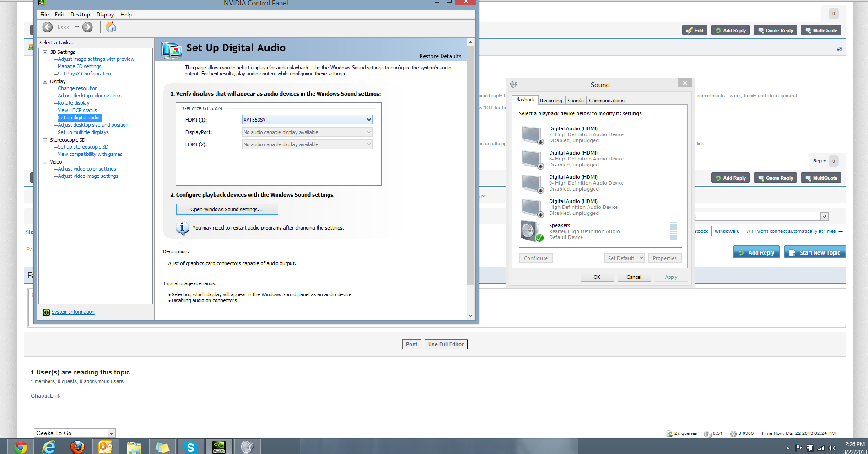Collapse the Video tree node
Screen dimensions: 868x454
point(45,162)
